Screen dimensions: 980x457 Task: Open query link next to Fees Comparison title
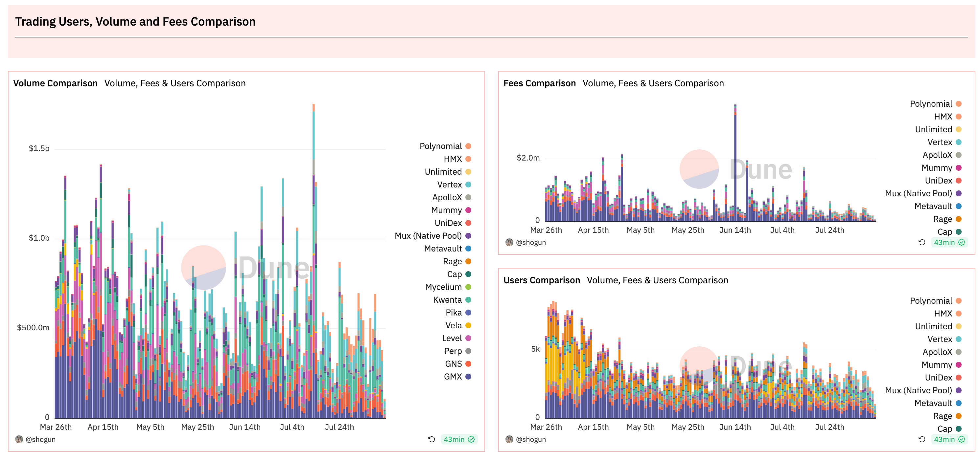[x=653, y=83]
